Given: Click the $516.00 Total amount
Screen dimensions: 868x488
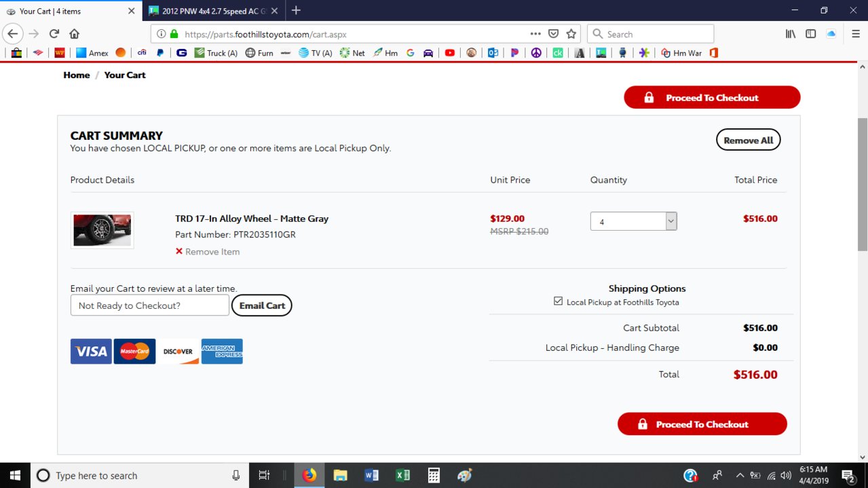Looking at the screenshot, I should tap(755, 375).
